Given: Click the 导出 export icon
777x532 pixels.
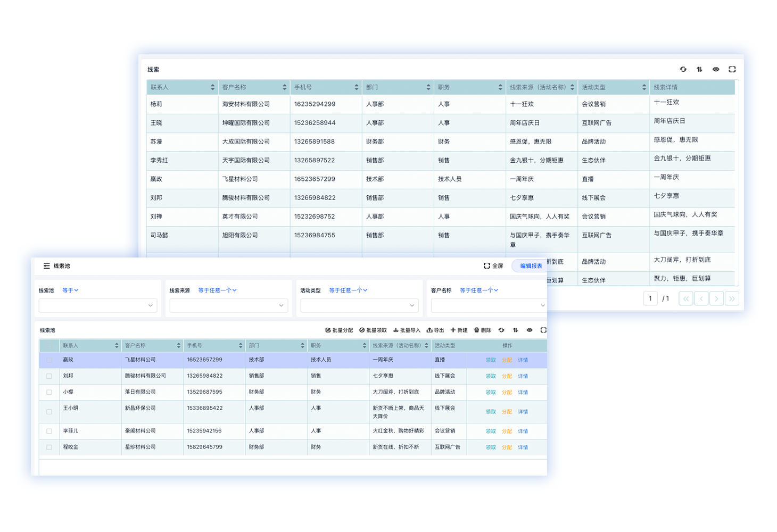Looking at the screenshot, I should tap(429, 330).
